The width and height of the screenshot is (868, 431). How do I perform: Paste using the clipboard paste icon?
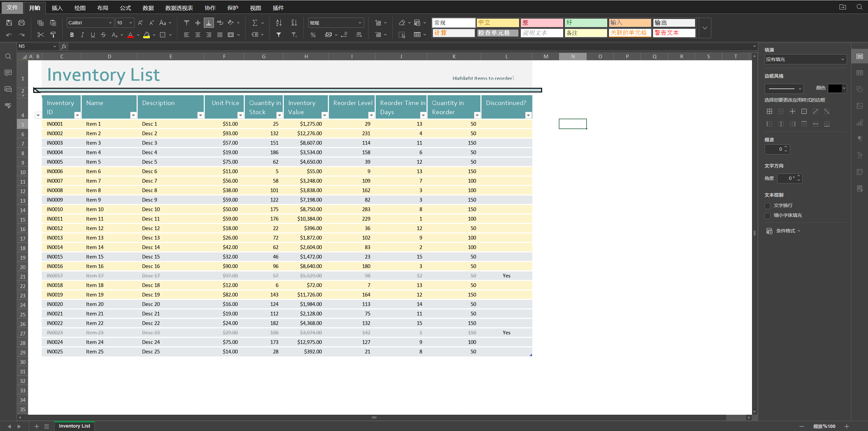click(53, 23)
